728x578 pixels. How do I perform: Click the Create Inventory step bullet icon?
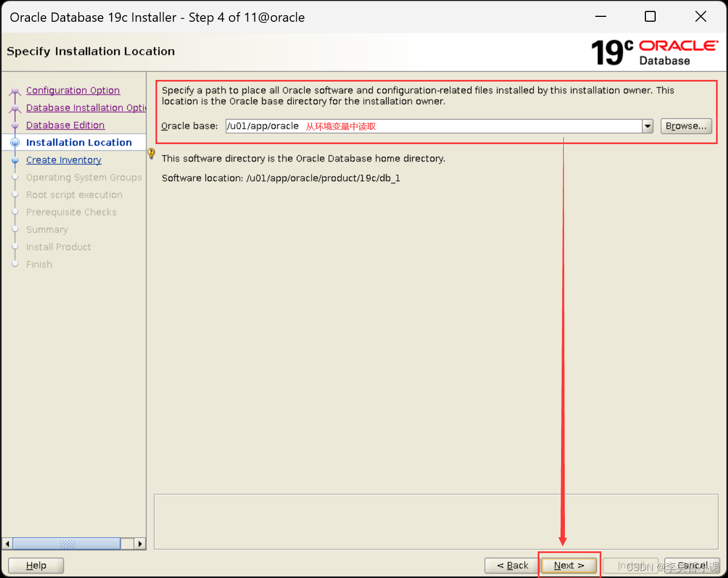[15, 160]
